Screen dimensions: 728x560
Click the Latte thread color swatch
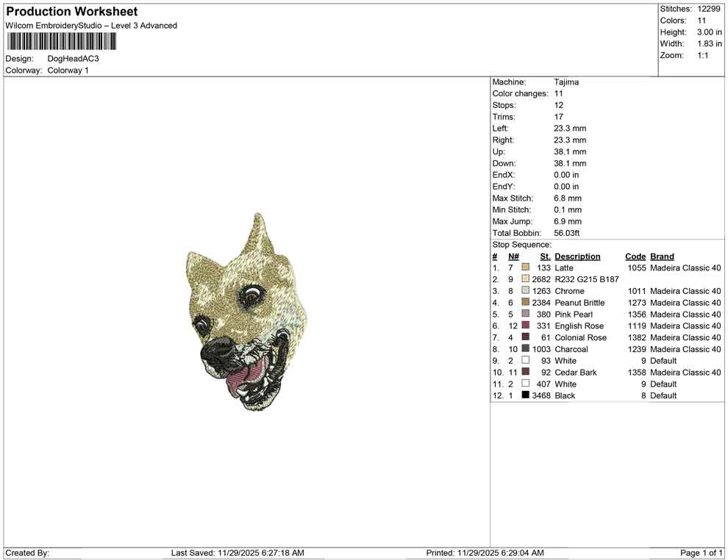[x=525, y=268]
